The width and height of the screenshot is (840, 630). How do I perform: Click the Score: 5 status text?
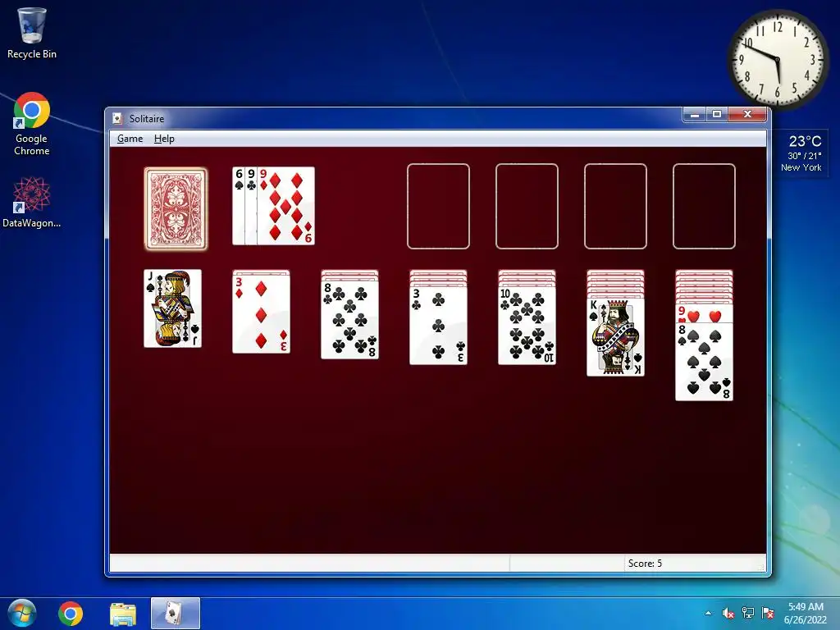pos(645,564)
